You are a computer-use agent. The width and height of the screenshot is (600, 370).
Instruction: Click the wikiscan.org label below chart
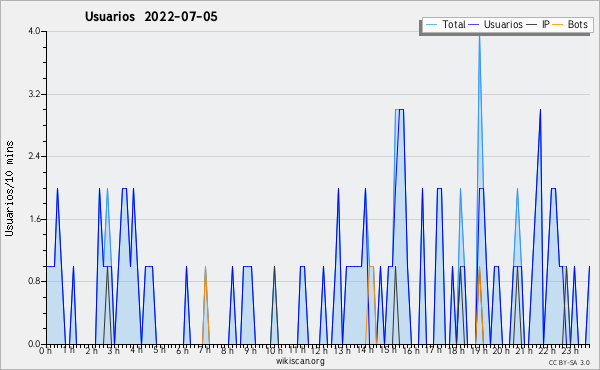[300, 361]
